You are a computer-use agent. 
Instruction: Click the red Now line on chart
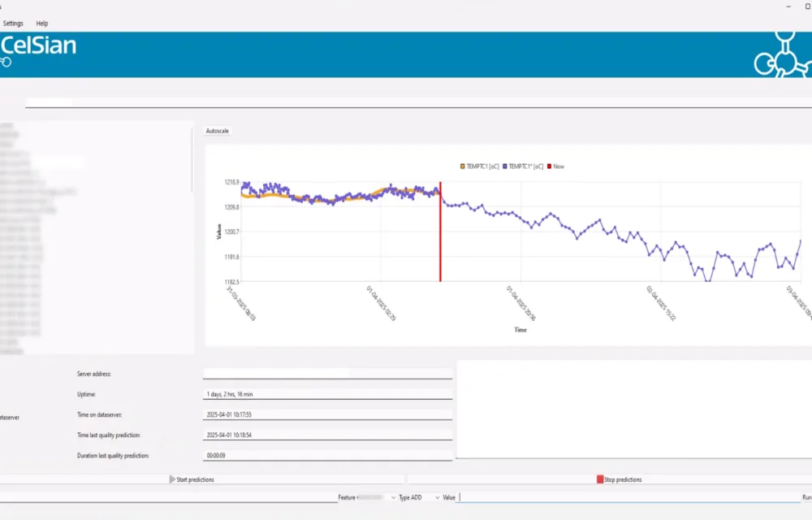[440, 232]
